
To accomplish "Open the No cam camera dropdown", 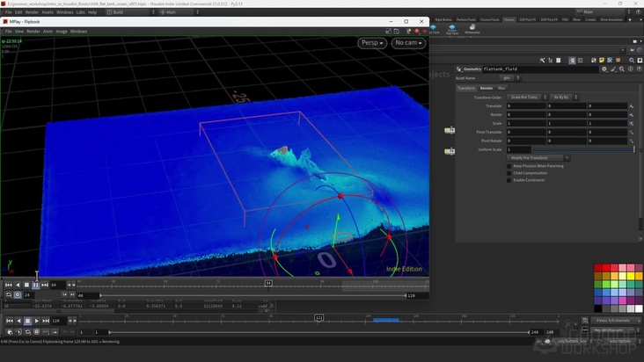I will pos(408,43).
